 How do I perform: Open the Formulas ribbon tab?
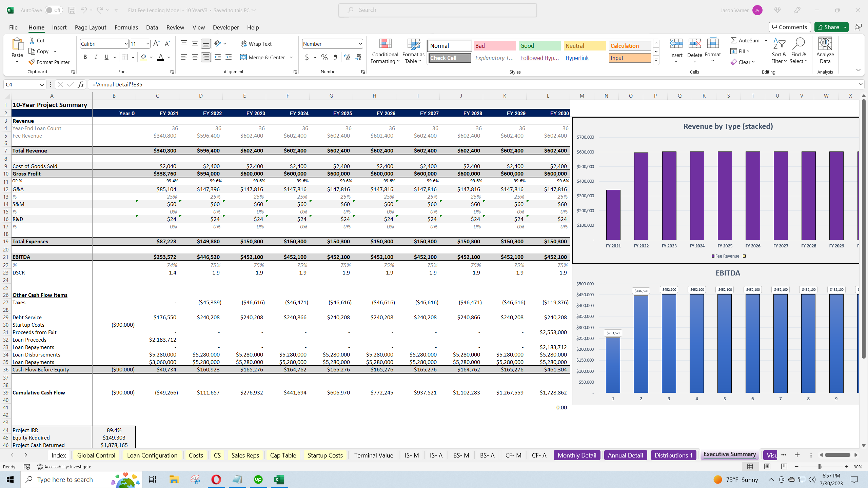coord(126,27)
